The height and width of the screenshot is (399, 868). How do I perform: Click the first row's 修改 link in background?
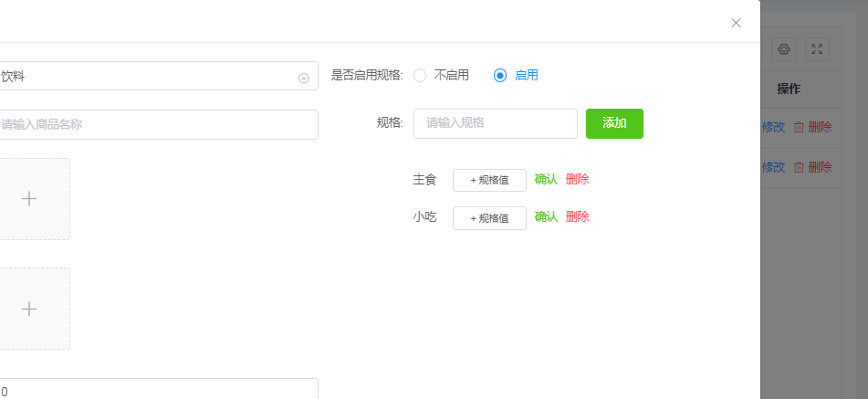773,127
